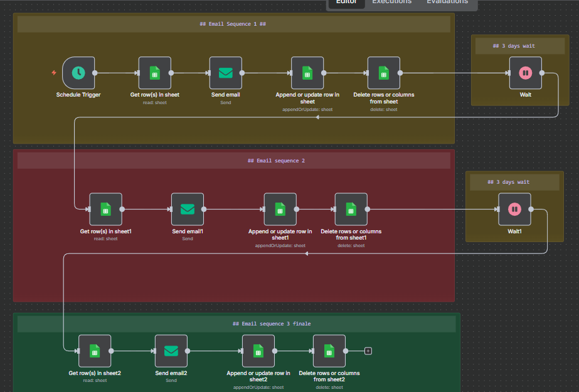Select the Get row(s) in sheet node
Screen dimensions: 579x392
pos(154,73)
